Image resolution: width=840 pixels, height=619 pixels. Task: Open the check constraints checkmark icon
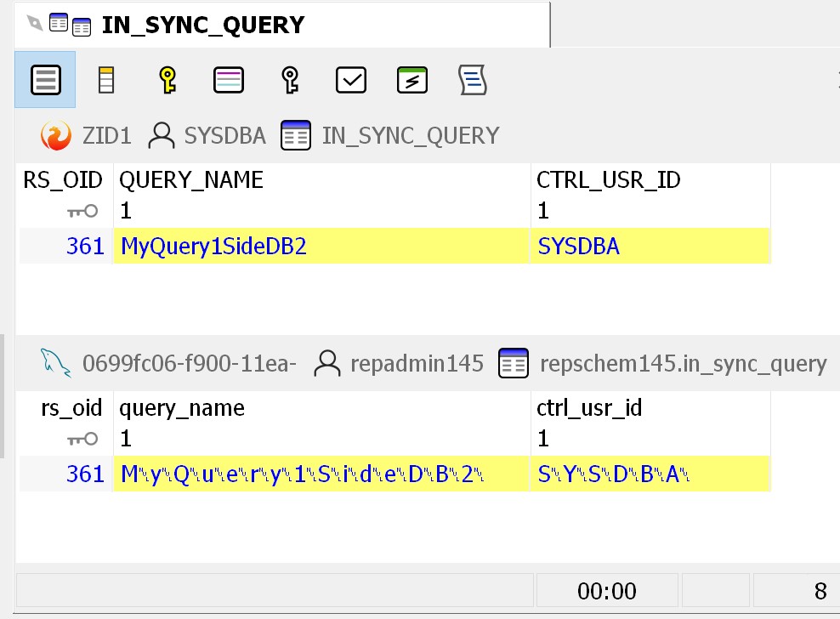pos(351,80)
